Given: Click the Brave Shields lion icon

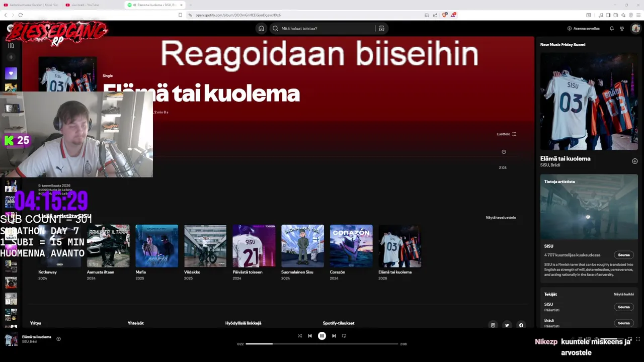Looking at the screenshot, I should [x=444, y=15].
